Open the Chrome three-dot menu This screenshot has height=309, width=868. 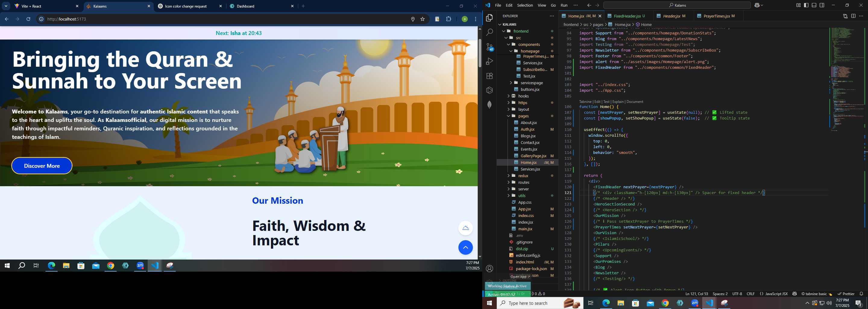point(476,19)
